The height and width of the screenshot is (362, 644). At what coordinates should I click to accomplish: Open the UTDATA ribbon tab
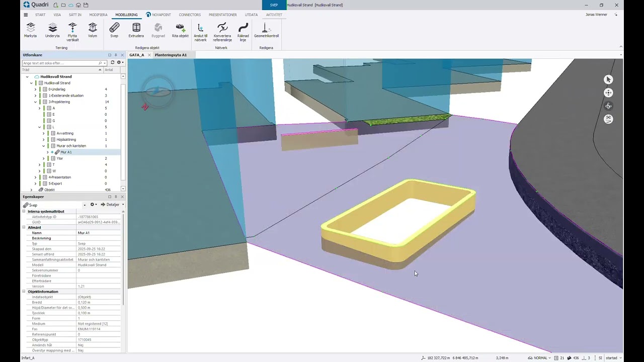[251, 15]
